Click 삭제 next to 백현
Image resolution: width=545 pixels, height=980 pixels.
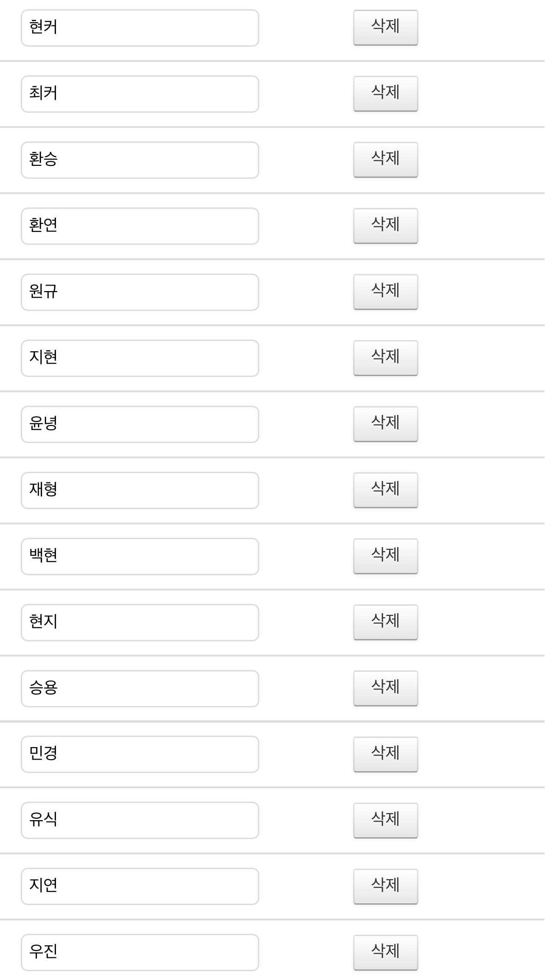pyautogui.click(x=386, y=556)
